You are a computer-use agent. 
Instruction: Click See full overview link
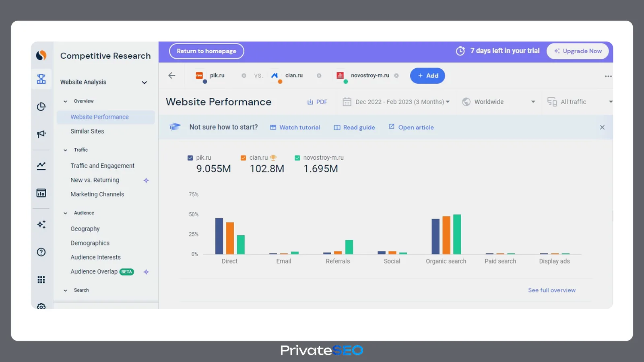552,290
